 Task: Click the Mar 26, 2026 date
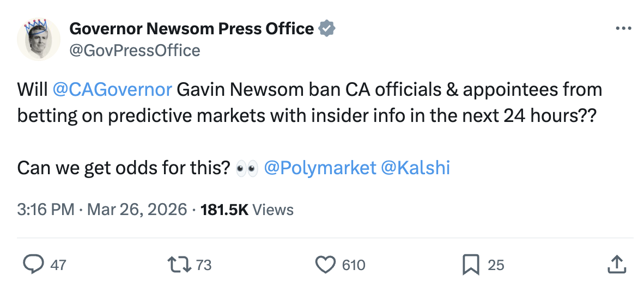coord(136,210)
